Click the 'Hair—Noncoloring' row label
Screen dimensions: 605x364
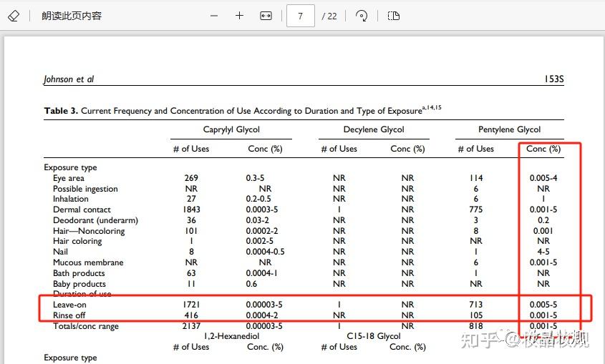coord(89,231)
